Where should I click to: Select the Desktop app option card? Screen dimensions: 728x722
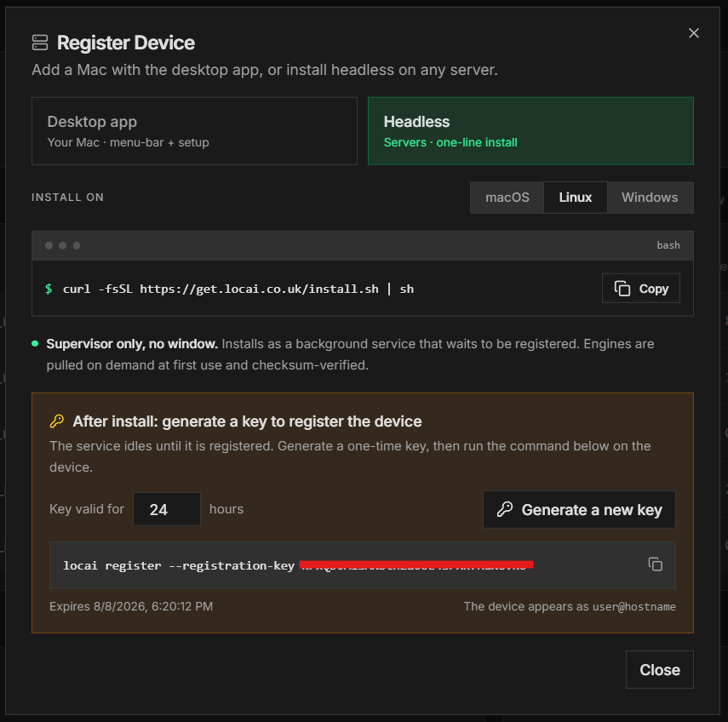(194, 131)
